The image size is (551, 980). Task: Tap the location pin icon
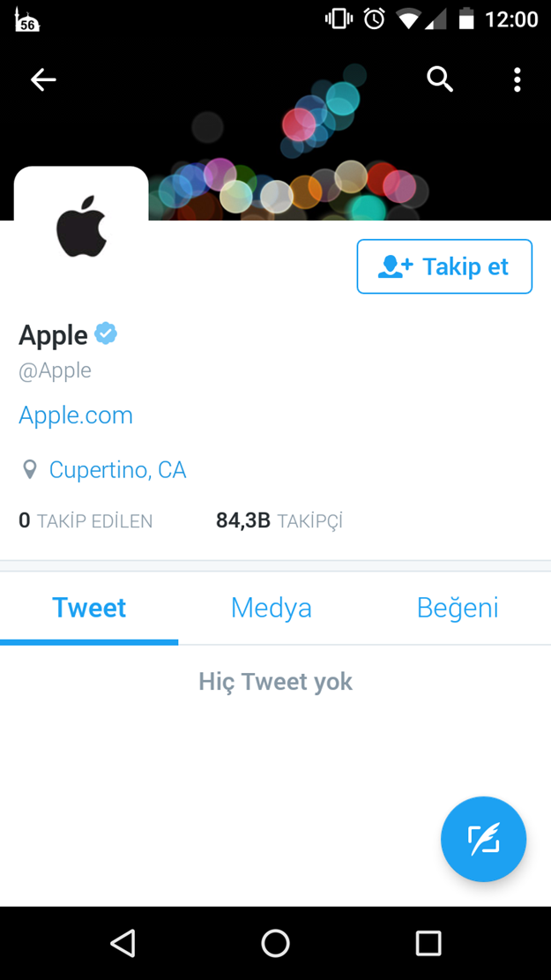[x=29, y=469]
